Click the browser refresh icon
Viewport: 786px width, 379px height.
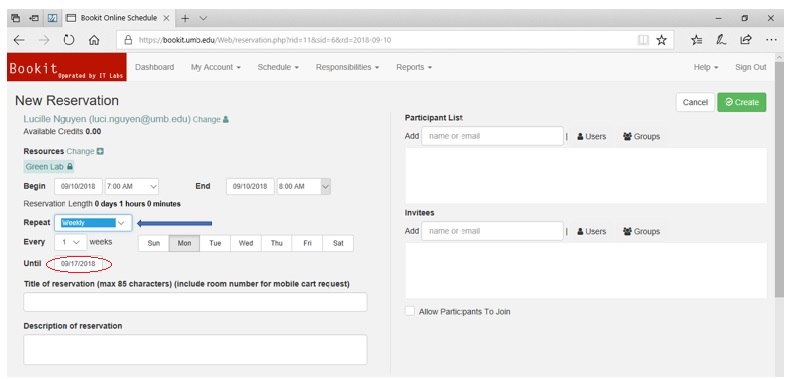[x=69, y=40]
